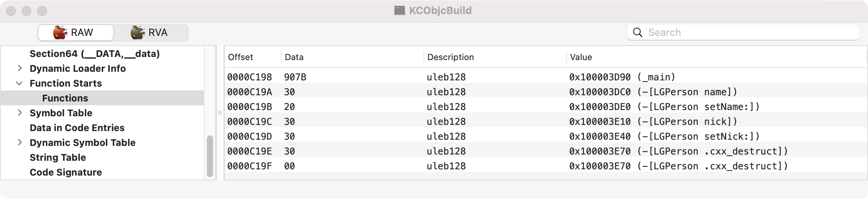868x199 pixels.
Task: Expand the Dynamic Symbol Table node
Action: click(x=19, y=142)
